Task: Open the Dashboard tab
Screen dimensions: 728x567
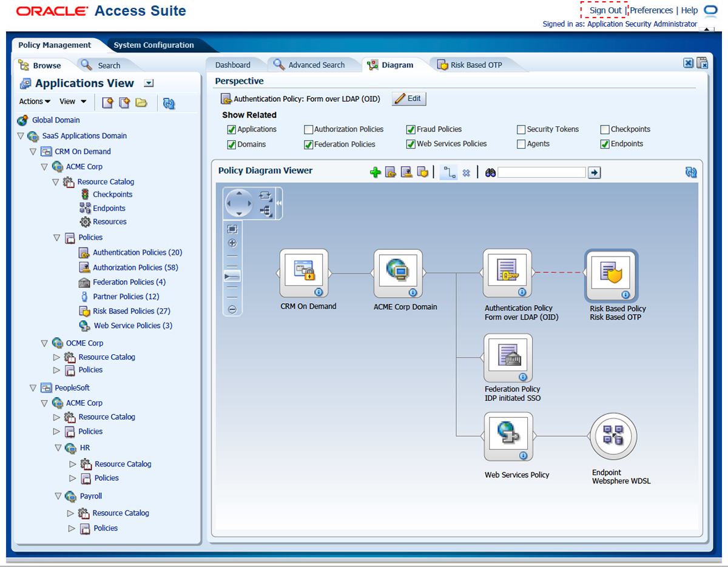Action: click(233, 65)
